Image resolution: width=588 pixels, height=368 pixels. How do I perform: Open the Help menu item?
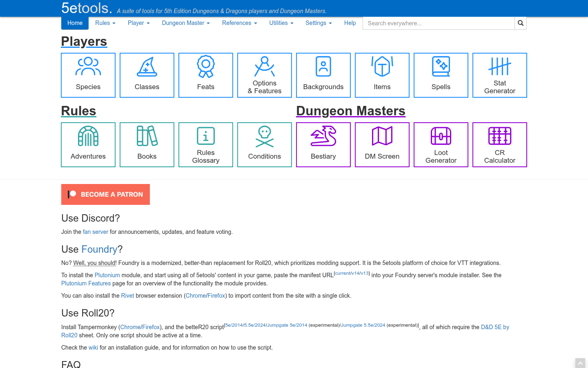point(350,23)
